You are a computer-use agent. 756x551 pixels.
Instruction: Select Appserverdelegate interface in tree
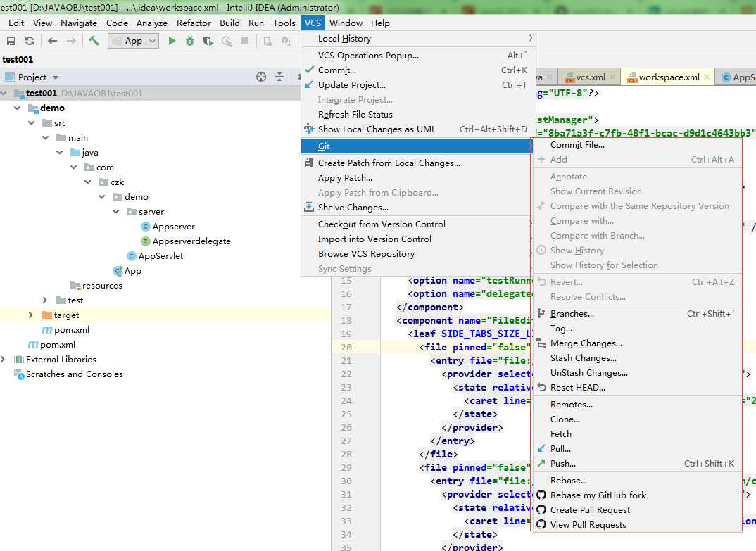pyautogui.click(x=186, y=241)
